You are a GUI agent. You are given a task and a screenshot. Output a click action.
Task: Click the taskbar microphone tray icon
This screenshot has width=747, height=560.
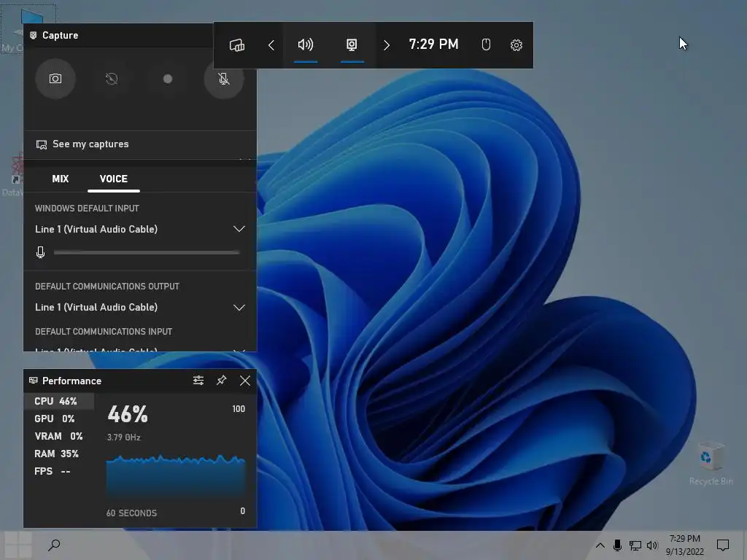pyautogui.click(x=617, y=545)
